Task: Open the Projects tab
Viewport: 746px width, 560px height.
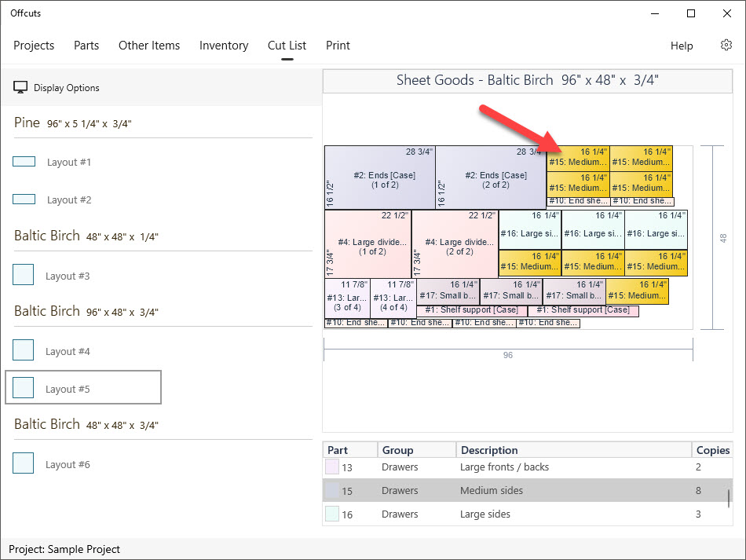Action: pyautogui.click(x=34, y=46)
